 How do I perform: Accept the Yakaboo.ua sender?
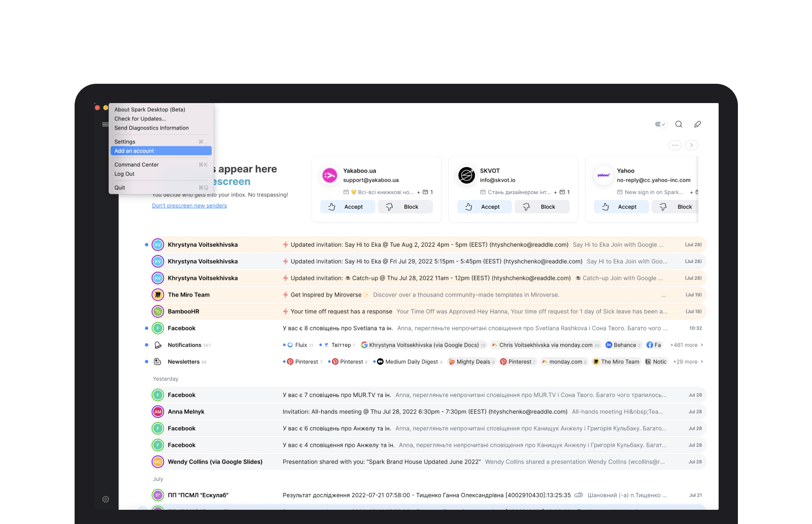(348, 207)
